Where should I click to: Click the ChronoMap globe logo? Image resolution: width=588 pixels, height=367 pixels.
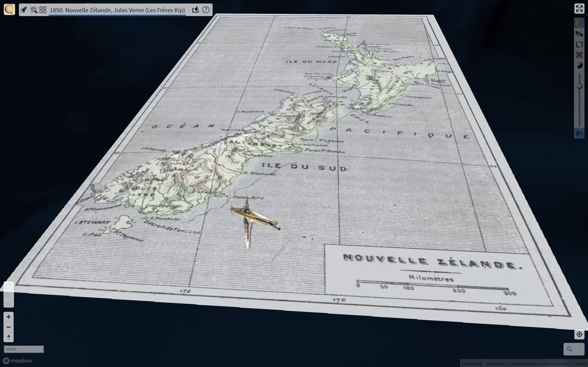[x=9, y=9]
